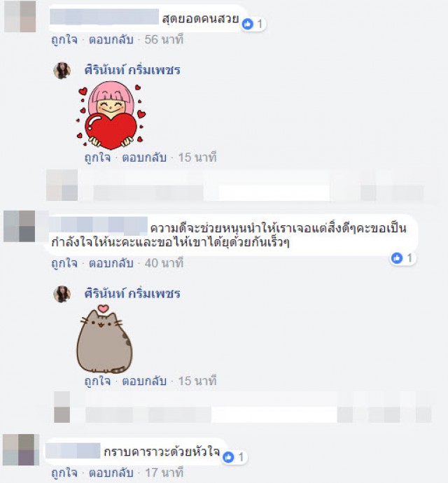The height and width of the screenshot is (483, 448).
Task: Click ตอบกลับ under the heart sticker reply
Action: click(x=144, y=157)
